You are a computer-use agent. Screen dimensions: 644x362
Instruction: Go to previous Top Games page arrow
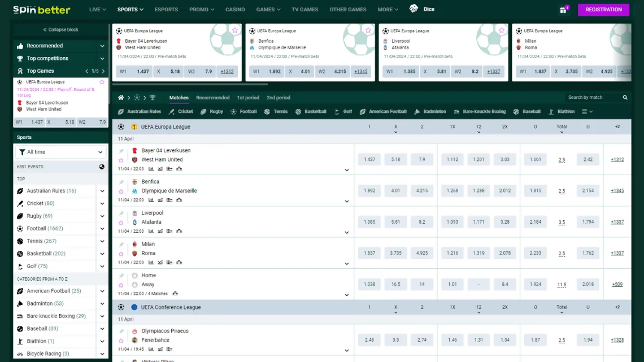(86, 71)
